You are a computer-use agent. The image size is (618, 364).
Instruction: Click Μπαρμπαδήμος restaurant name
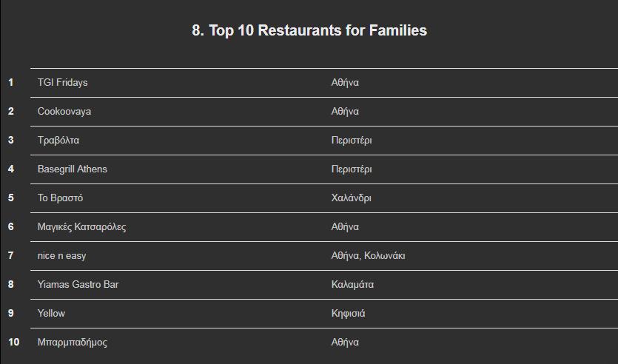(72, 343)
